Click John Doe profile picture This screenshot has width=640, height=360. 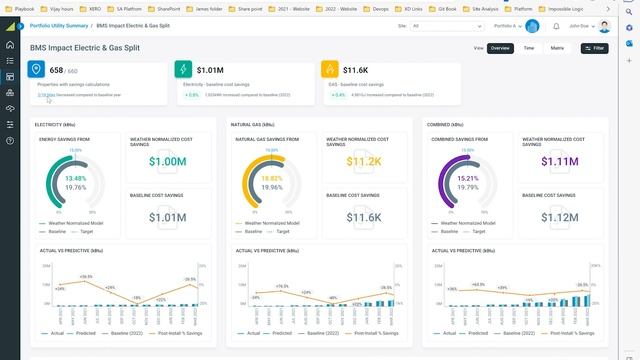pyautogui.click(x=604, y=26)
